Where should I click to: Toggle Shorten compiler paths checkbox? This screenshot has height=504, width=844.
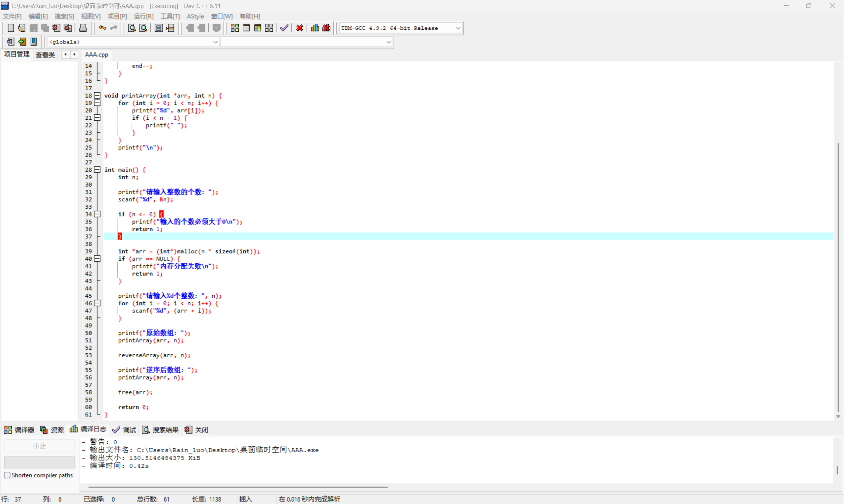[7, 475]
